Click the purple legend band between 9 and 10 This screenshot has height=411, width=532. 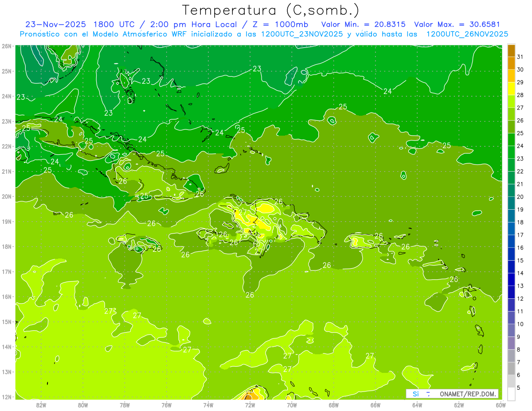pos(511,330)
